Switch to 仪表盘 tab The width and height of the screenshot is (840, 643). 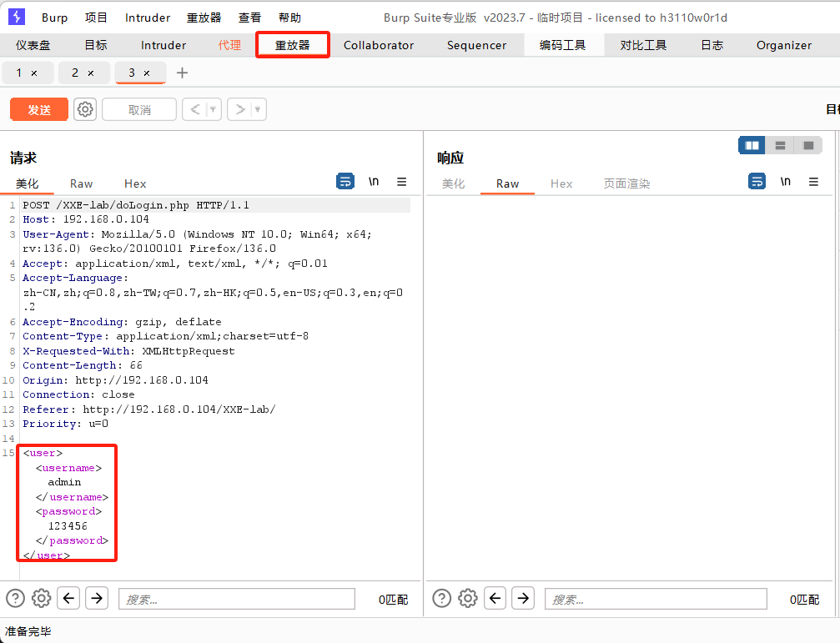coord(33,45)
